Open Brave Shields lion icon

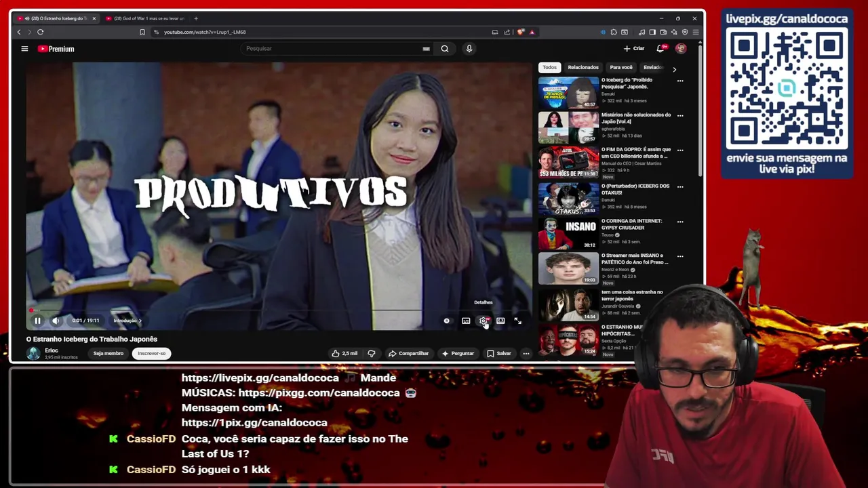pos(521,32)
